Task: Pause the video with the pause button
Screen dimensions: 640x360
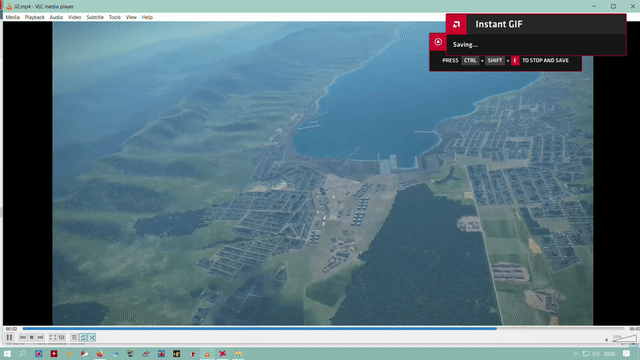Action: tap(9, 338)
